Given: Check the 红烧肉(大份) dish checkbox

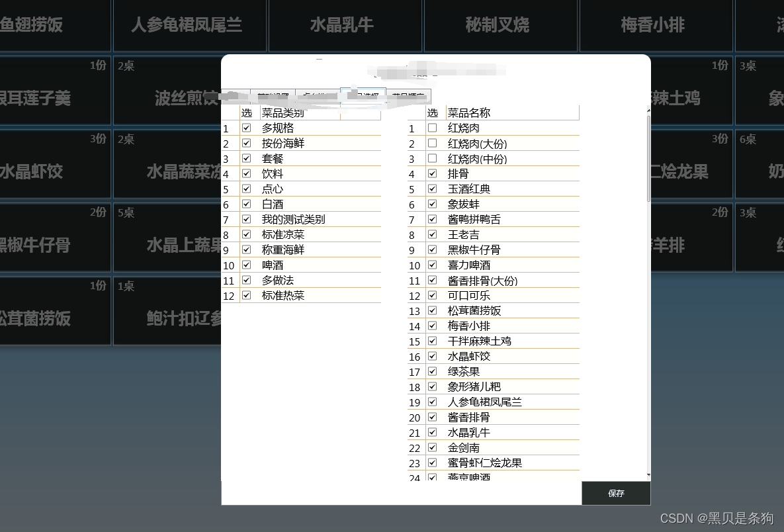Looking at the screenshot, I should (431, 143).
